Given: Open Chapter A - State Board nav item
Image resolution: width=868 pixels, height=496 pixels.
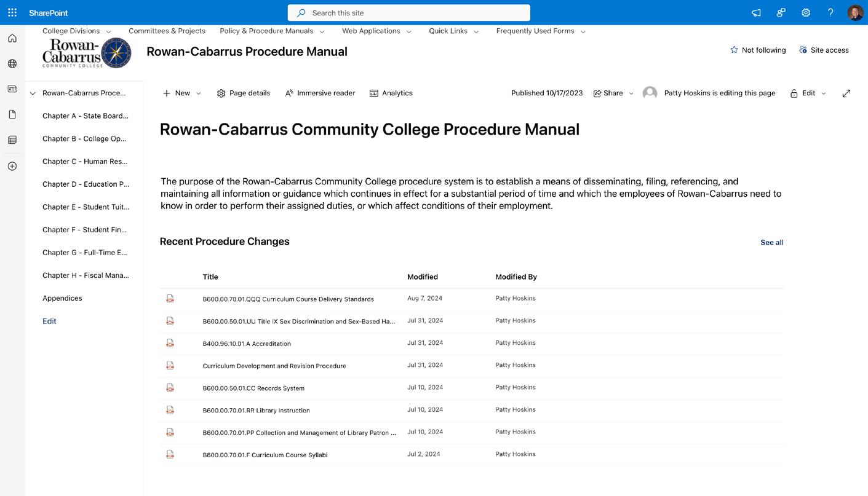Looking at the screenshot, I should click(86, 116).
